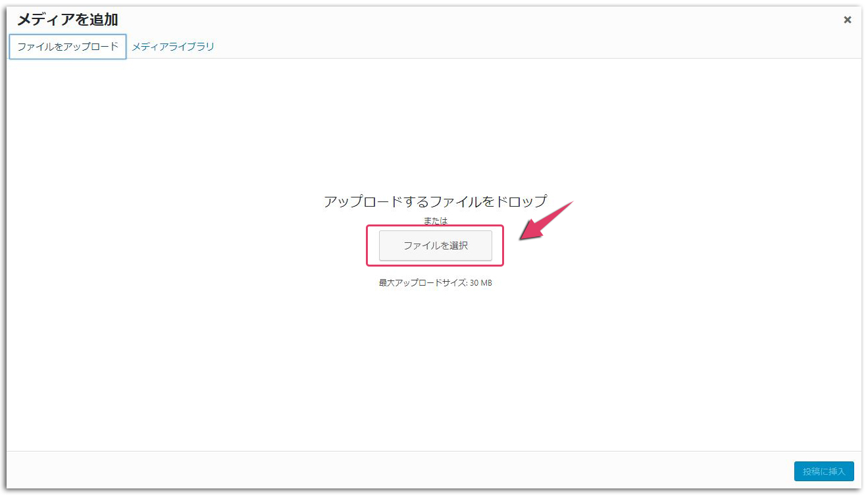Click the word 挿入 on the blue button
The image size is (868, 495).
click(837, 471)
